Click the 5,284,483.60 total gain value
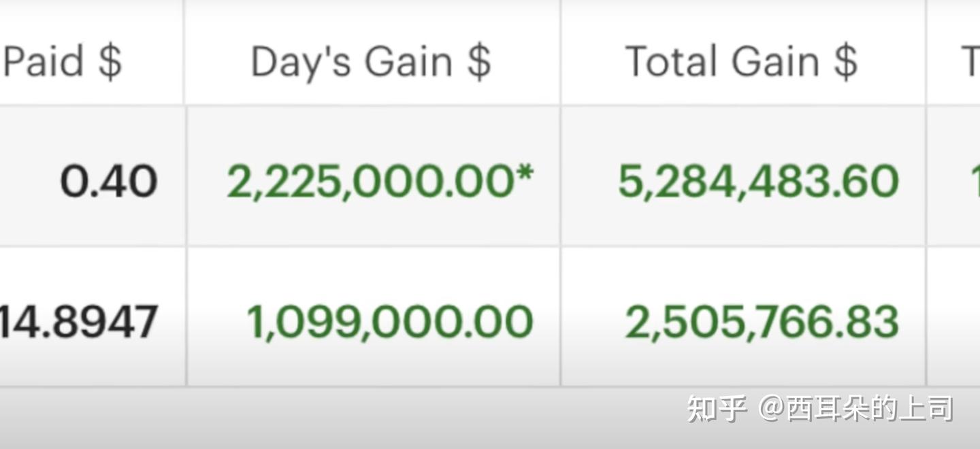Viewport: 980px width, 449px height. point(758,182)
